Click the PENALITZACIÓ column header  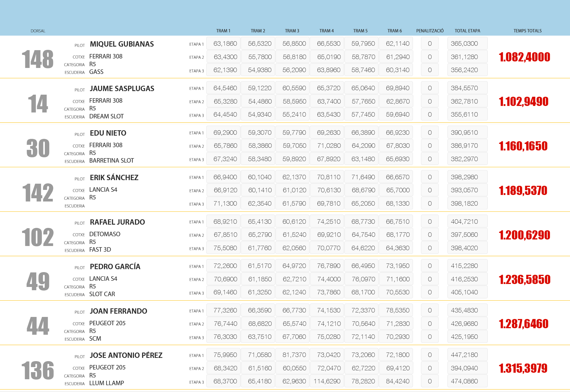coord(430,31)
